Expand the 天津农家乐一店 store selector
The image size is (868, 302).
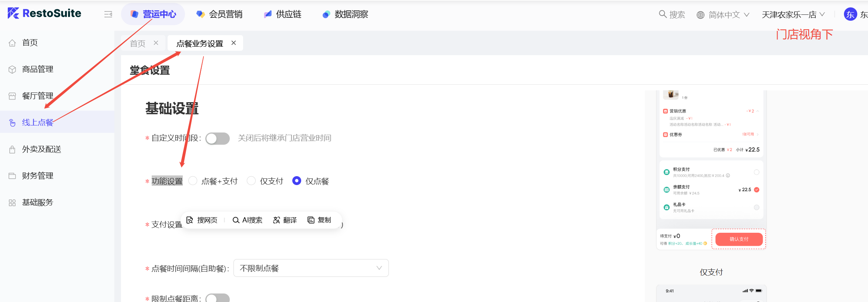click(x=793, y=15)
